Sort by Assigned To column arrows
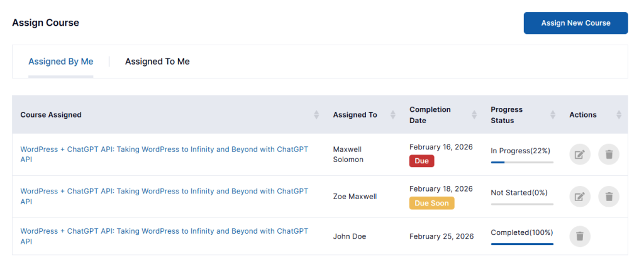 tap(393, 115)
